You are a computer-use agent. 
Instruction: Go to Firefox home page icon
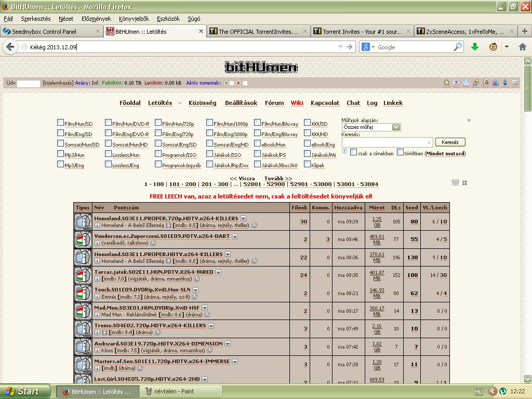click(x=523, y=47)
